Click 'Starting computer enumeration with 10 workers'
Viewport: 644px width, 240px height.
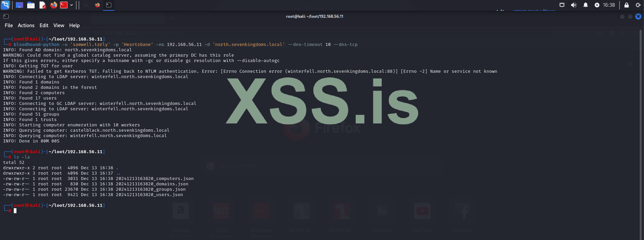click(72, 125)
